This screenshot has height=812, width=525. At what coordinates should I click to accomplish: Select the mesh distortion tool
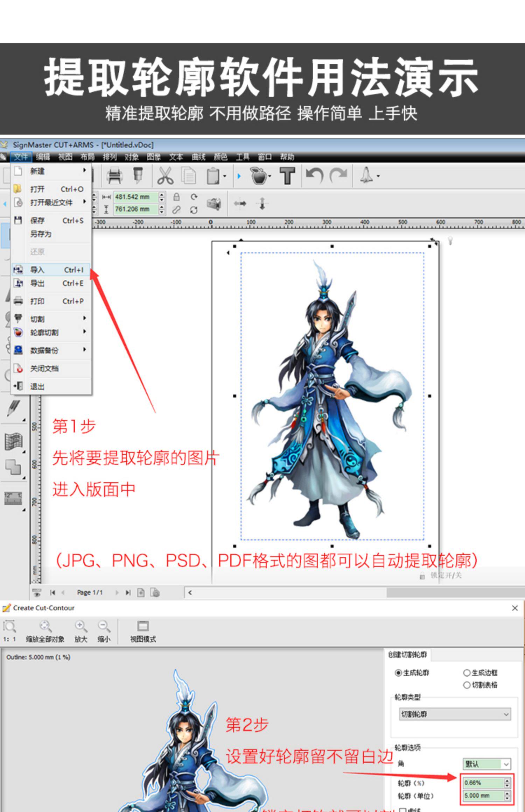tap(14, 441)
